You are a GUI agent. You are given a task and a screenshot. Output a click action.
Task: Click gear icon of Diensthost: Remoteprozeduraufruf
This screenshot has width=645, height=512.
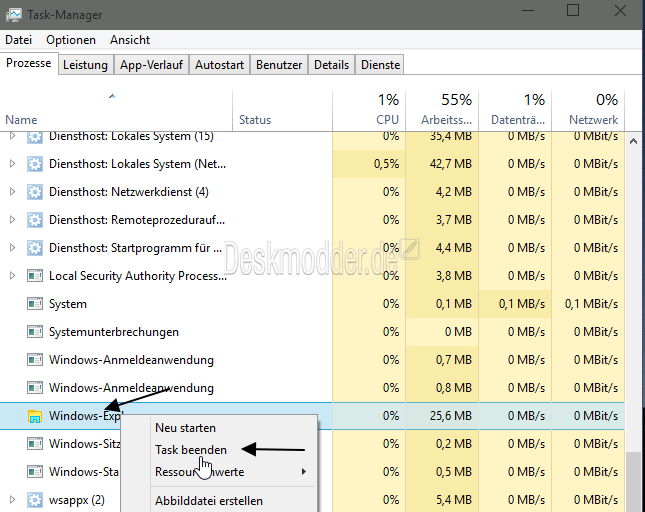coord(35,220)
